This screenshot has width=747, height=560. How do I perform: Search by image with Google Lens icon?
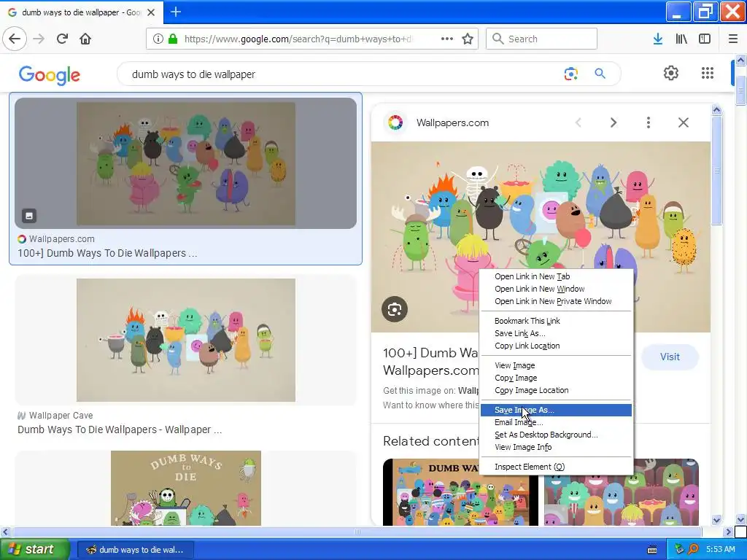pyautogui.click(x=570, y=74)
